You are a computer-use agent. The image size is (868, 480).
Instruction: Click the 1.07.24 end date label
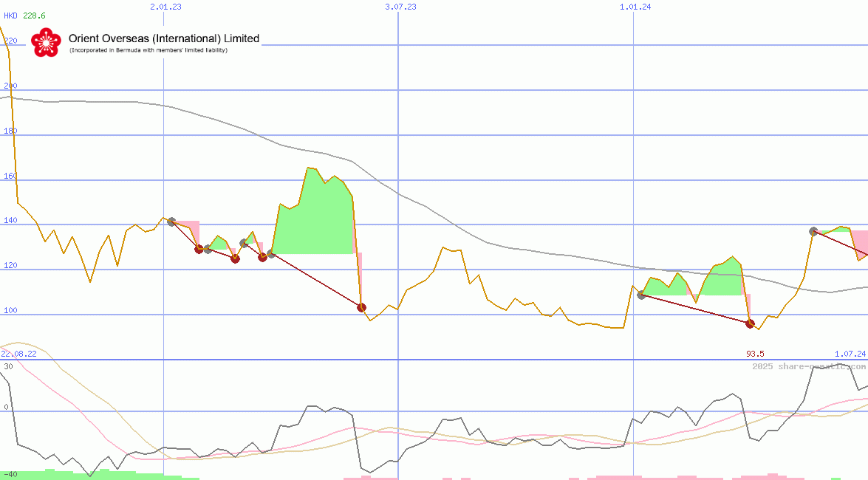tap(850, 354)
